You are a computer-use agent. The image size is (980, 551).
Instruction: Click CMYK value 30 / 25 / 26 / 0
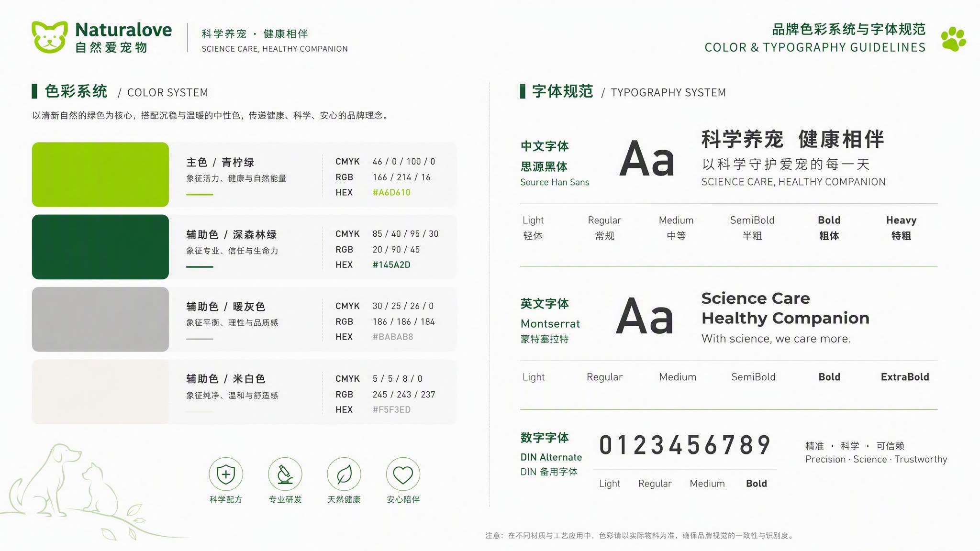pos(403,306)
